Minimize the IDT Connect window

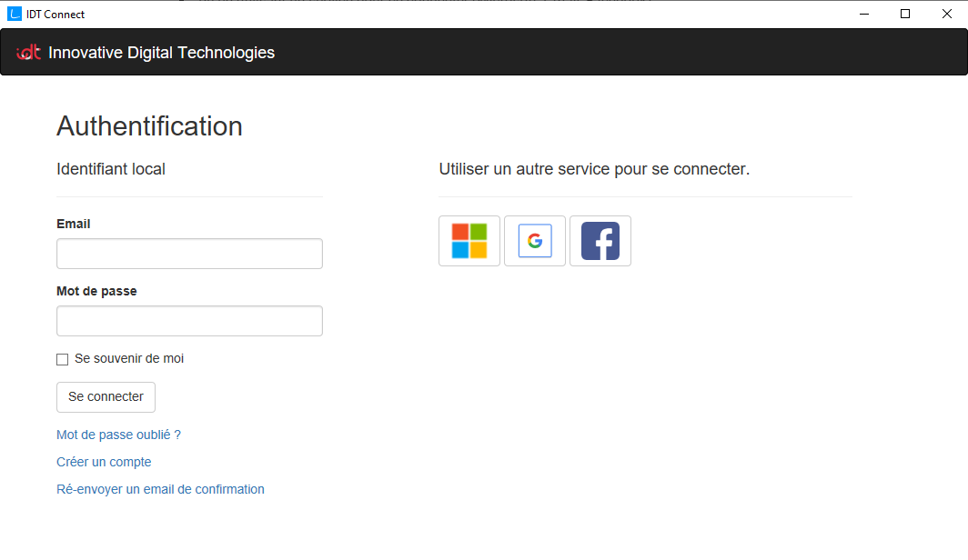pyautogui.click(x=863, y=14)
